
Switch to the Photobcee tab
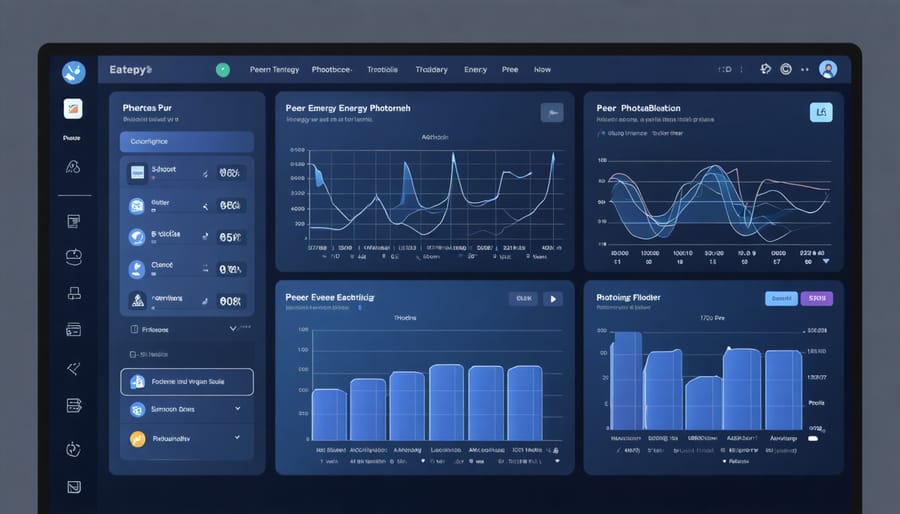pos(330,70)
